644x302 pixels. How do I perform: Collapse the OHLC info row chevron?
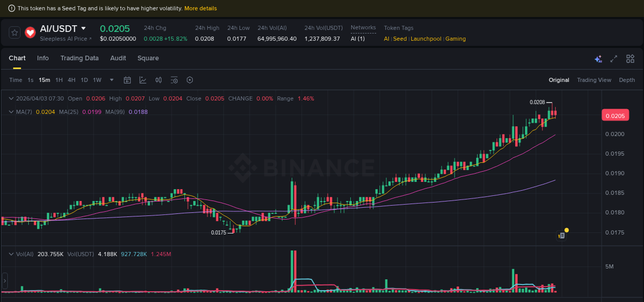[11, 98]
